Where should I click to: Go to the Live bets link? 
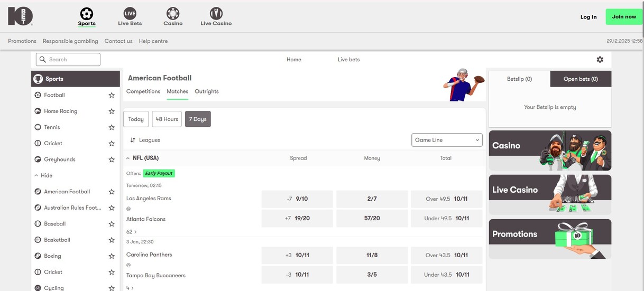(x=348, y=60)
